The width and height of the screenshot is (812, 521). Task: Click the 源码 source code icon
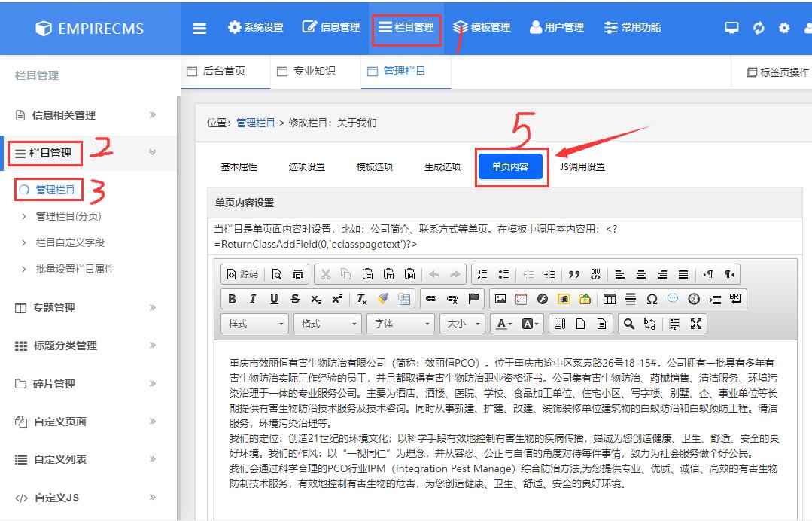click(x=241, y=273)
